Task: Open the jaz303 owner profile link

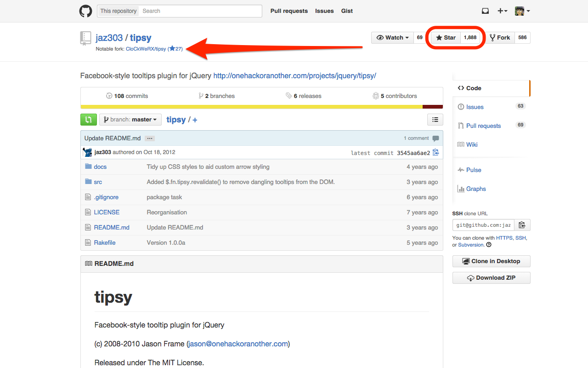Action: (x=109, y=38)
